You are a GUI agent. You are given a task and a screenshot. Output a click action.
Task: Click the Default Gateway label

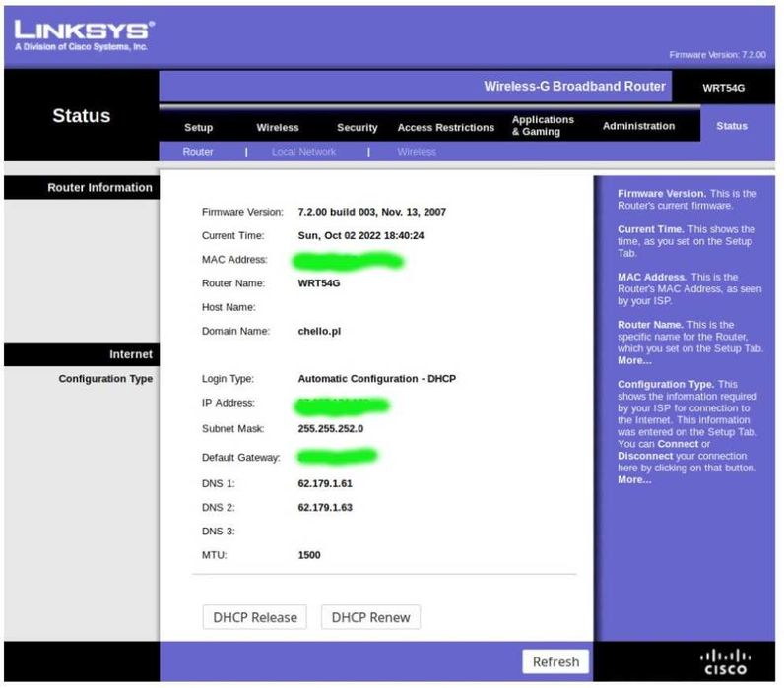click(x=240, y=457)
